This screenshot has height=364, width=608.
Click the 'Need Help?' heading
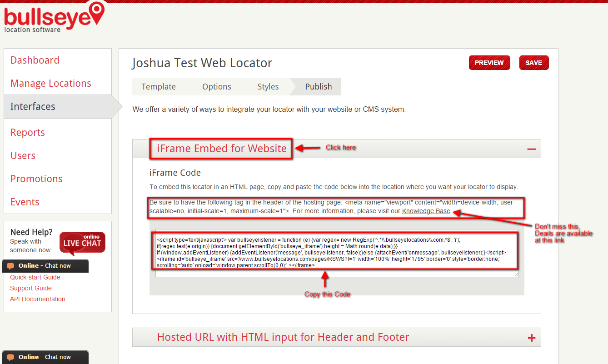pyautogui.click(x=31, y=232)
